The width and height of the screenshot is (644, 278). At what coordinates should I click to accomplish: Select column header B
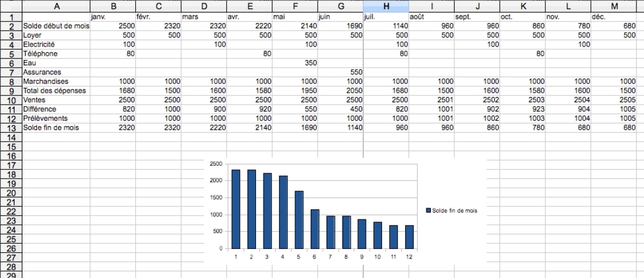tap(113, 6)
